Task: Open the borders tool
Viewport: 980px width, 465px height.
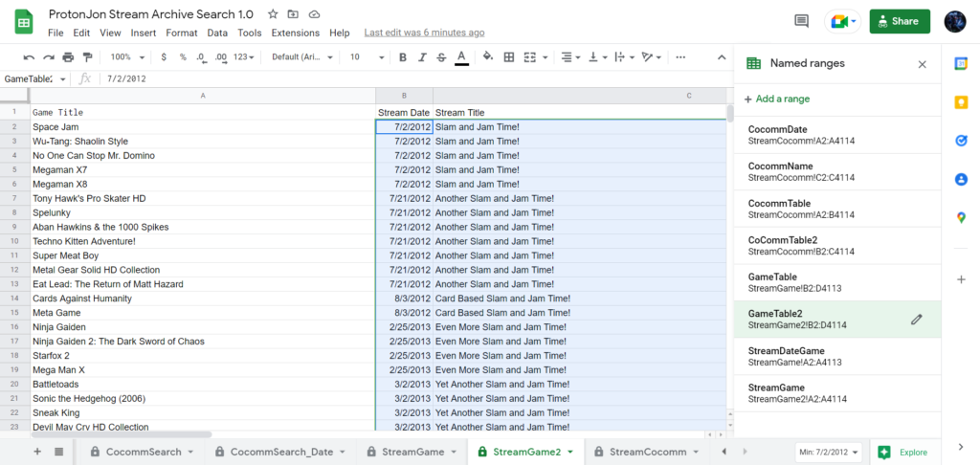Action: coord(509,56)
